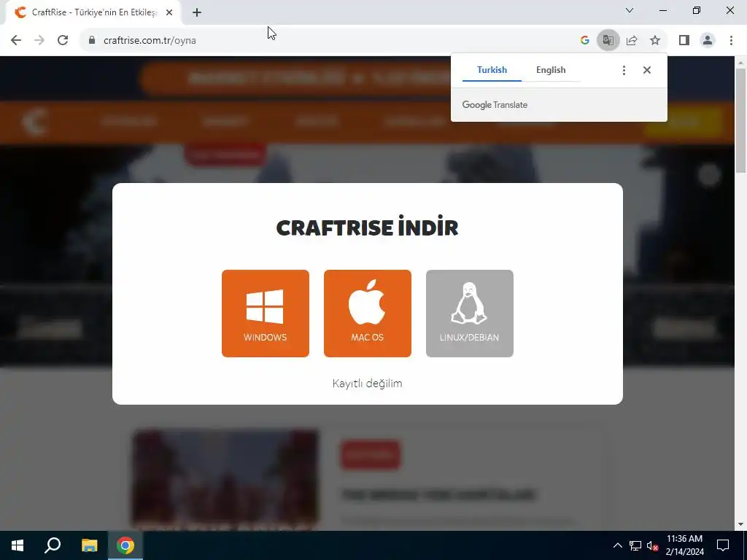Download the Windows version of CraftRise

tap(266, 314)
